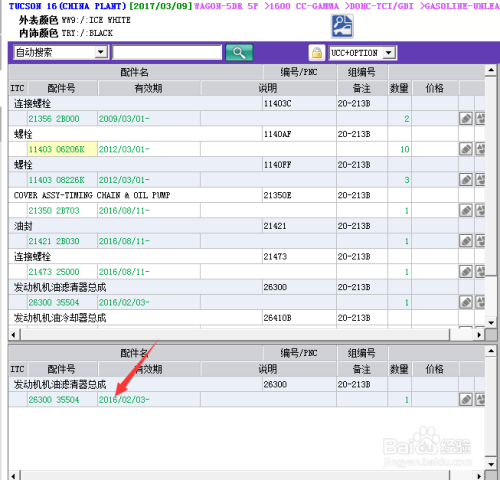Click shapes icon in upper 26300 35504 row
500x480 pixels.
point(480,302)
